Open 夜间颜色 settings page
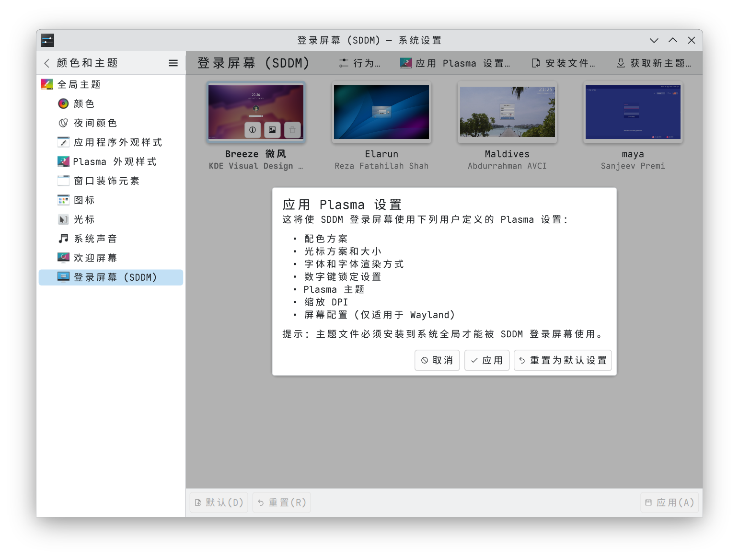This screenshot has width=739, height=560. (95, 123)
